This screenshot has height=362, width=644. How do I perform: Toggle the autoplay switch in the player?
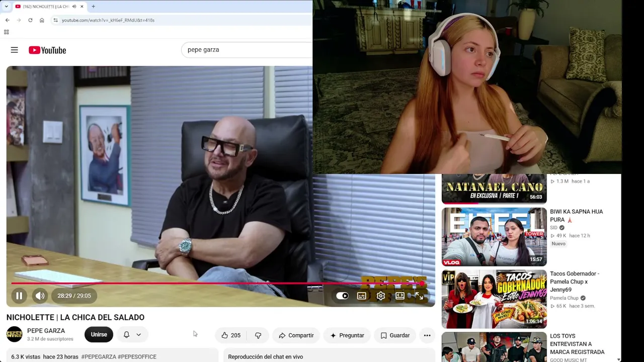[342, 296]
